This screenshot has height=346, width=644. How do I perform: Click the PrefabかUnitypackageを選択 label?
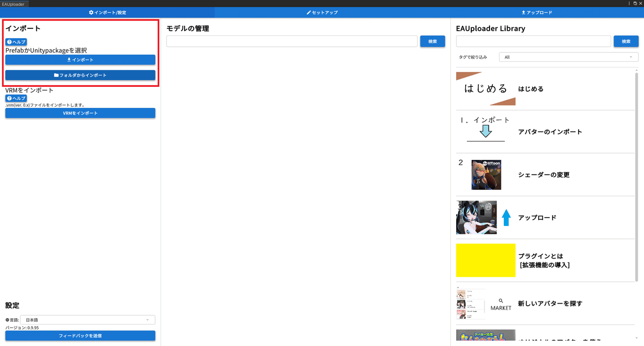(46, 50)
